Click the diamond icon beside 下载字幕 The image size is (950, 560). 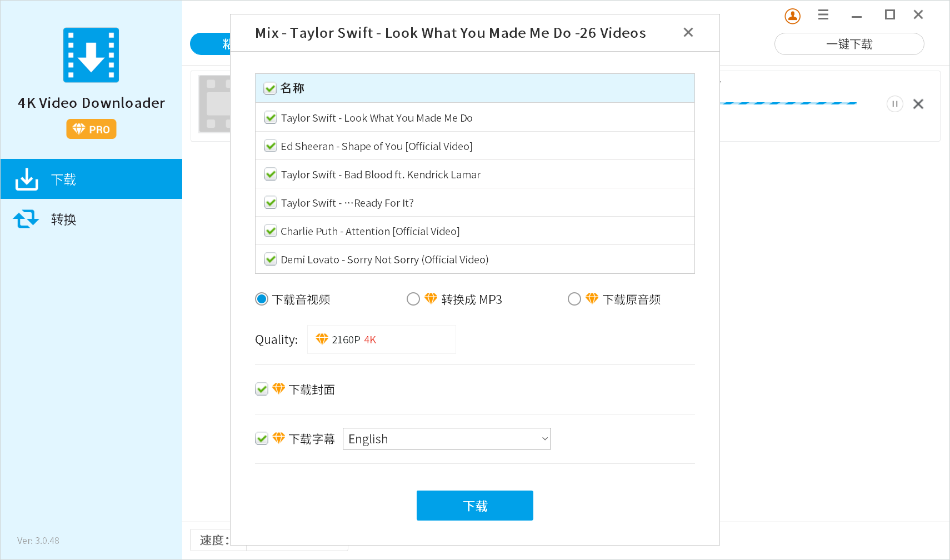[278, 438]
